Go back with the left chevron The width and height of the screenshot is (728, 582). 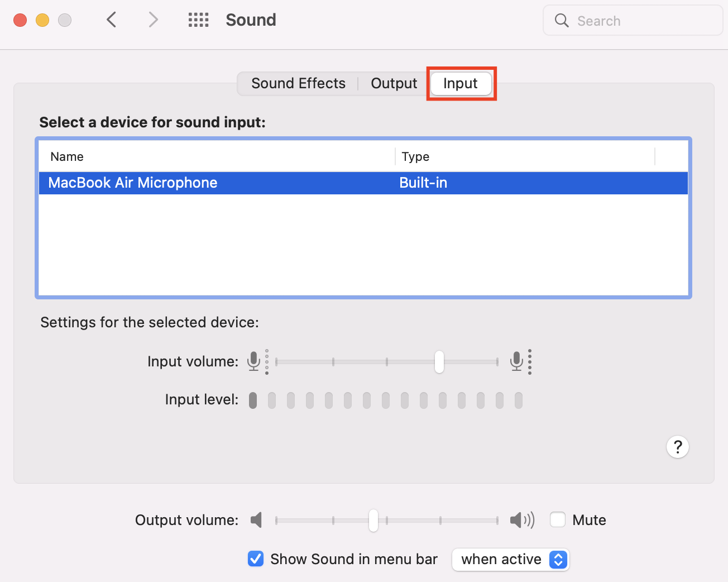112,20
